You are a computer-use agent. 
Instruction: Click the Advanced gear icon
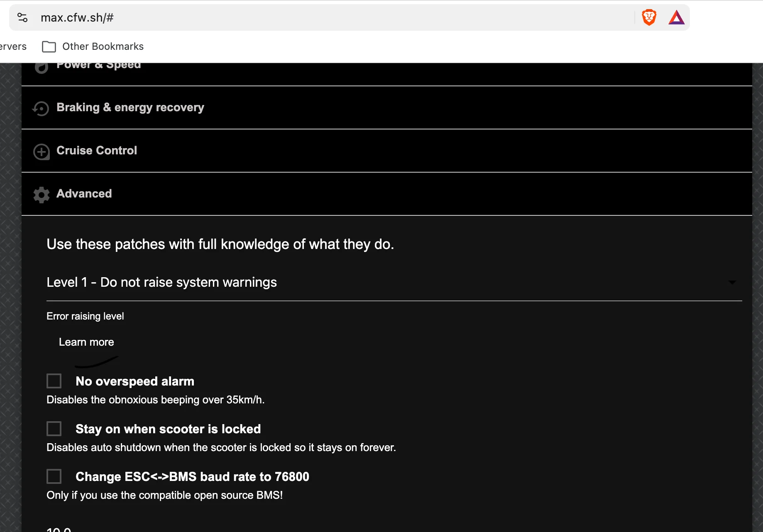pyautogui.click(x=41, y=195)
